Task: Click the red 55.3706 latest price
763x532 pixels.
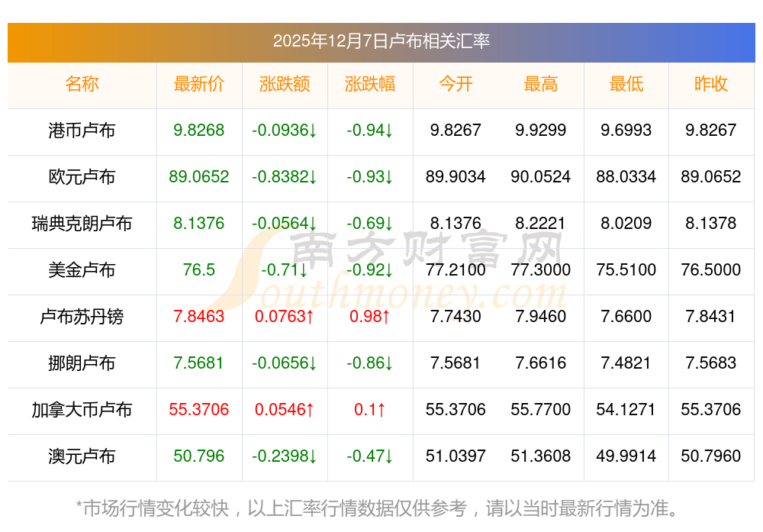Action: point(199,410)
